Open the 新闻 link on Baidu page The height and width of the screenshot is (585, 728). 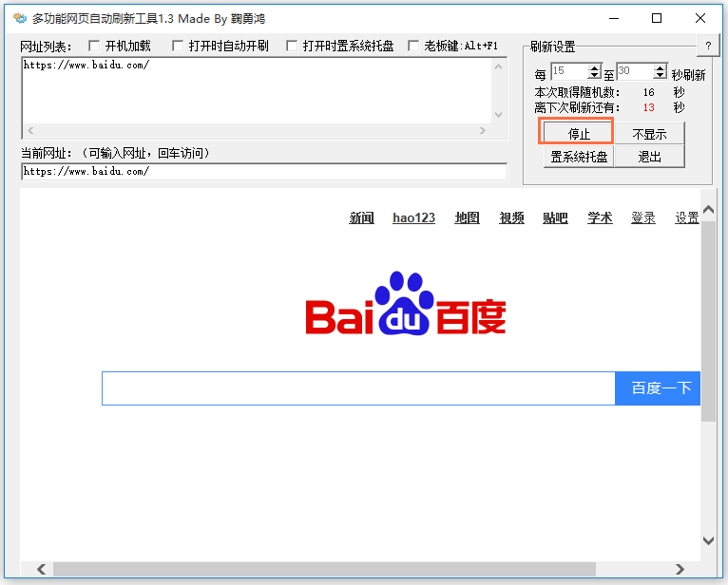[362, 217]
